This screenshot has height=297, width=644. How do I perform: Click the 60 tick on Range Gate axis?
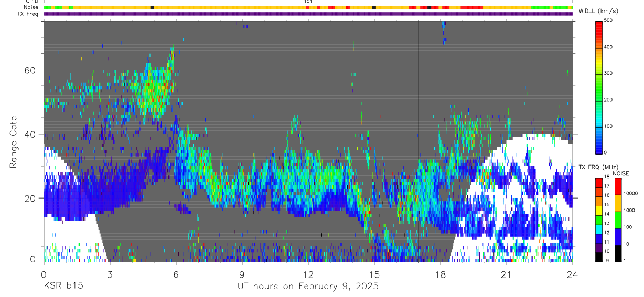click(30, 70)
